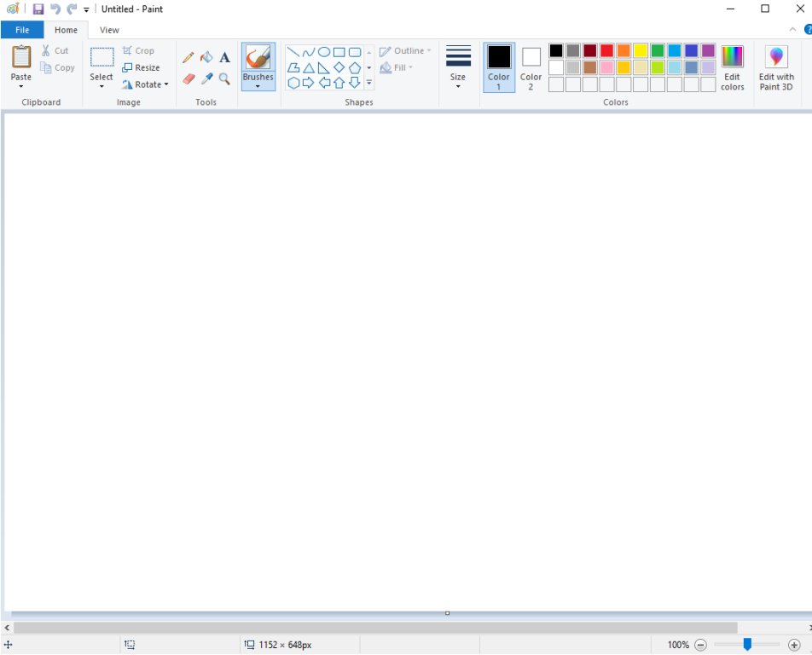Click the Copy button
812x655 pixels.
[58, 68]
